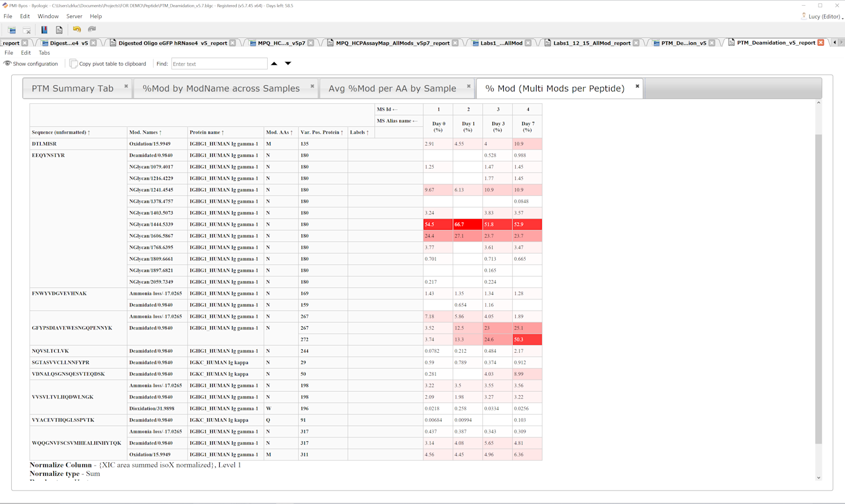Close the PTM Summary Tab

click(x=126, y=86)
